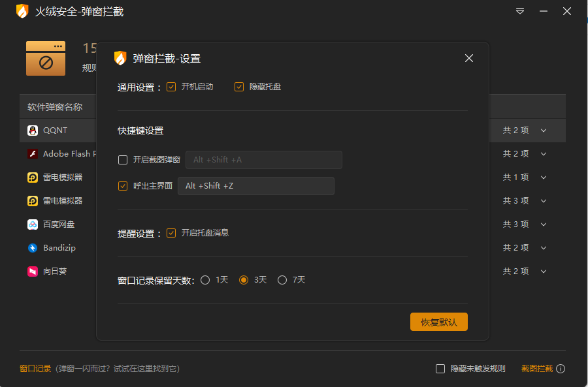This screenshot has width=588, height=387.
Task: Enable the 开启截图弹窗 checkbox
Action: point(123,160)
